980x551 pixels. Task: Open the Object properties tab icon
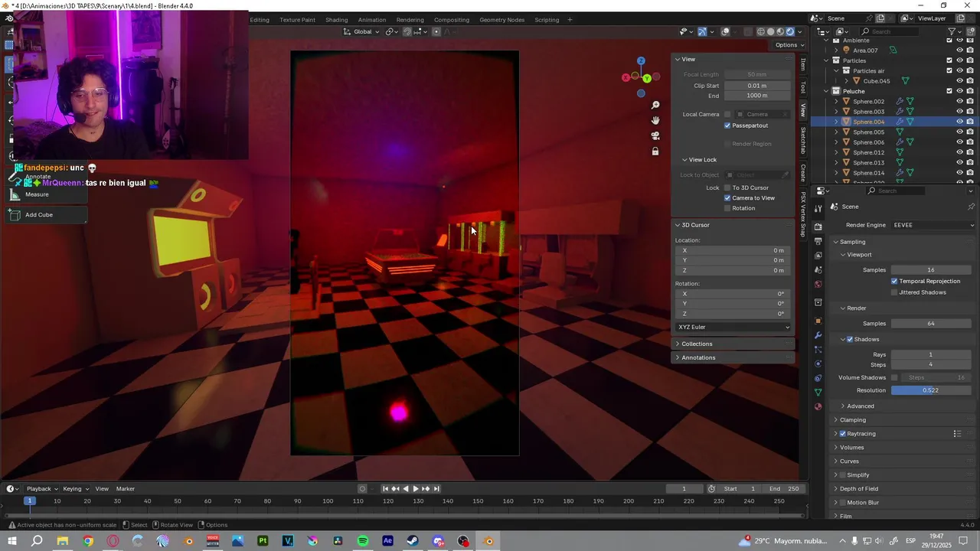click(818, 321)
